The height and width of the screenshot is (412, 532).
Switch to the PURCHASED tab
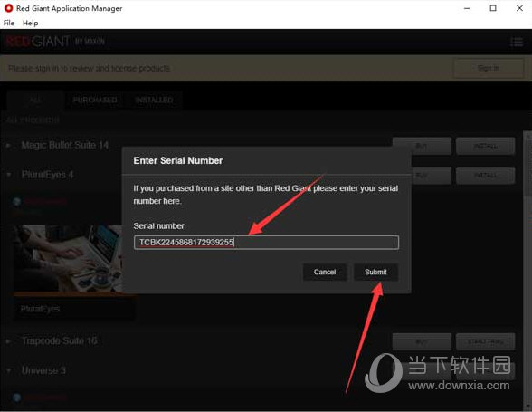pyautogui.click(x=95, y=100)
